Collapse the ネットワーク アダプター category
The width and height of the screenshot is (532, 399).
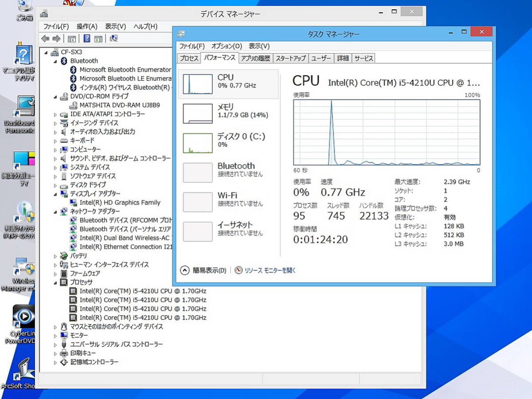point(55,212)
